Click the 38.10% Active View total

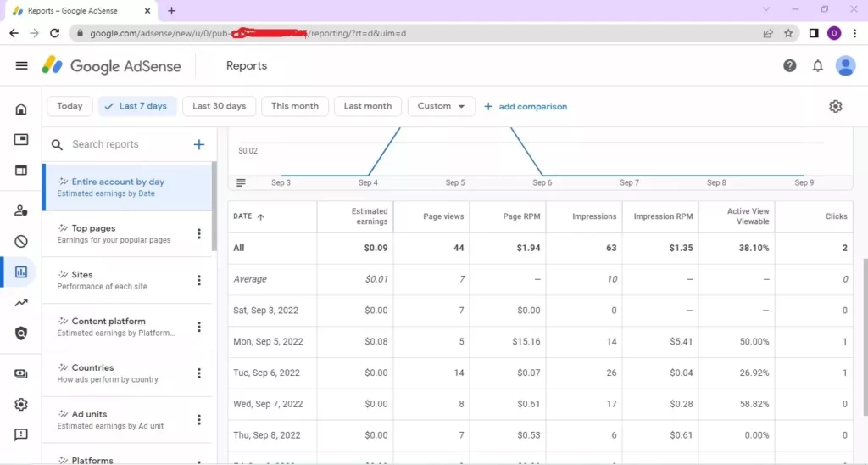click(754, 248)
